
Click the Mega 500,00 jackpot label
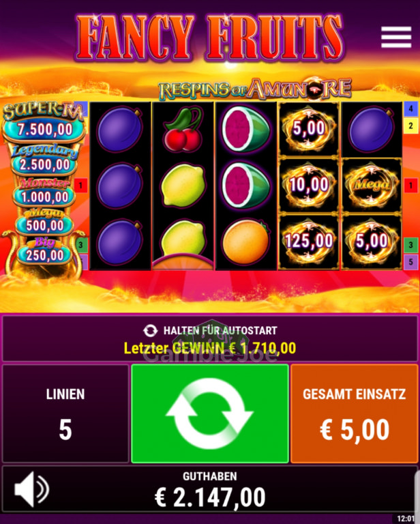click(44, 222)
